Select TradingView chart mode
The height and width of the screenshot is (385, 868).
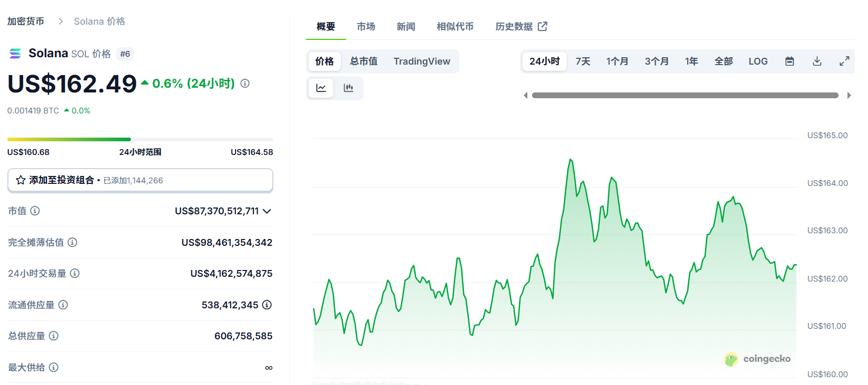pyautogui.click(x=422, y=61)
